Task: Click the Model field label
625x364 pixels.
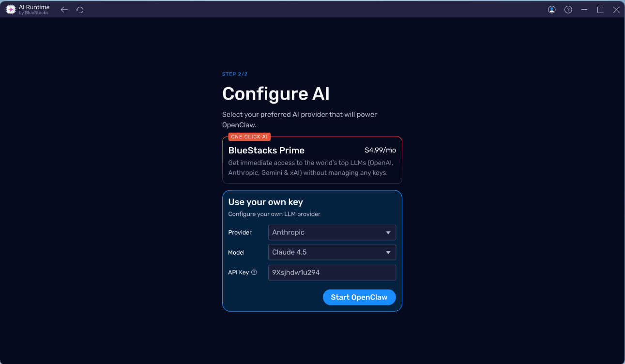Action: tap(236, 253)
